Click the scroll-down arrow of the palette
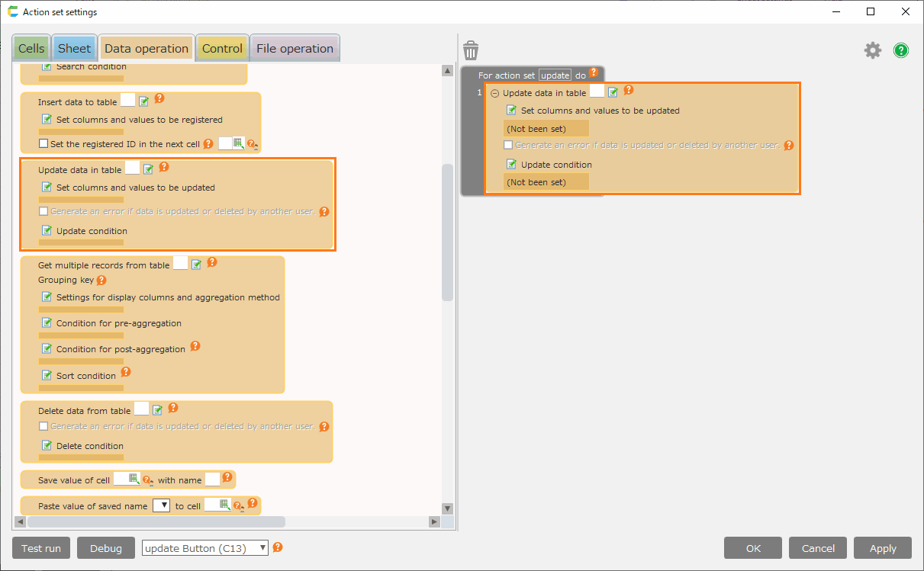Viewport: 924px width, 571px height. click(x=448, y=508)
